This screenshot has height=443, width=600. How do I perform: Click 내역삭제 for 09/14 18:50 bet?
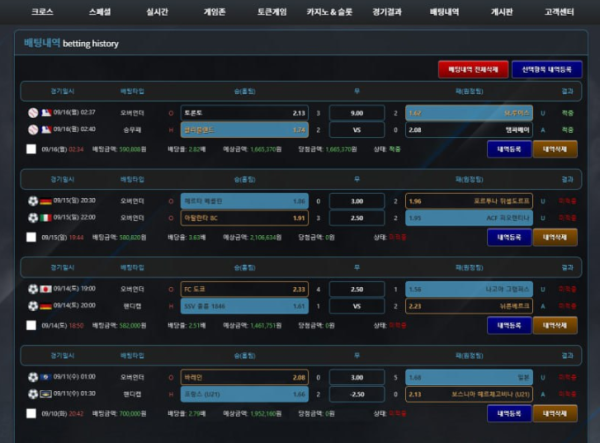(x=555, y=325)
